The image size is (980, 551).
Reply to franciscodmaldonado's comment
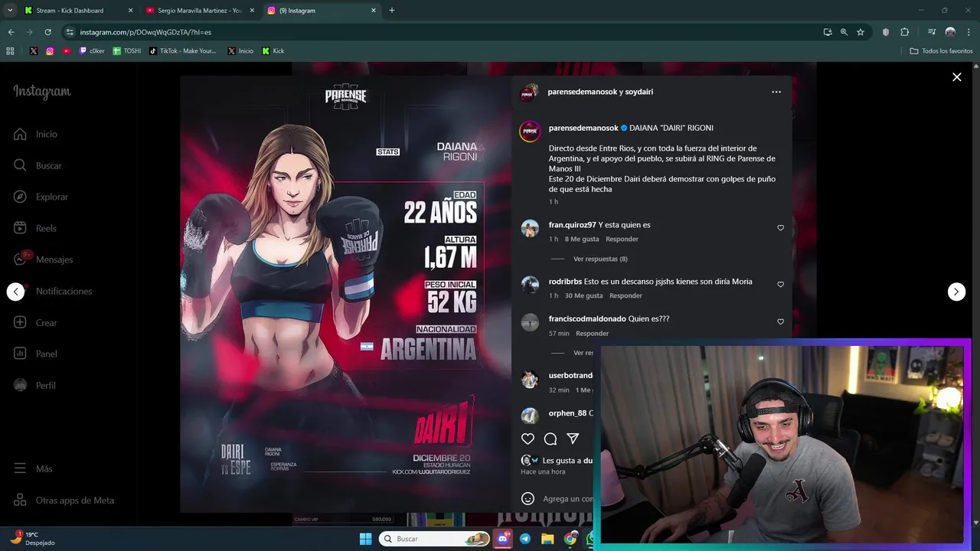coord(592,334)
